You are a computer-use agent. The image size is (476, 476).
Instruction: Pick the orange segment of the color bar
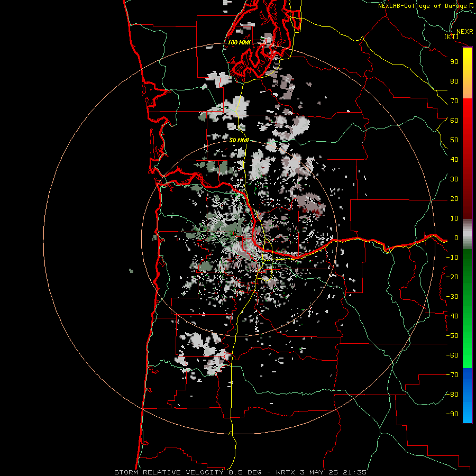pos(467,88)
